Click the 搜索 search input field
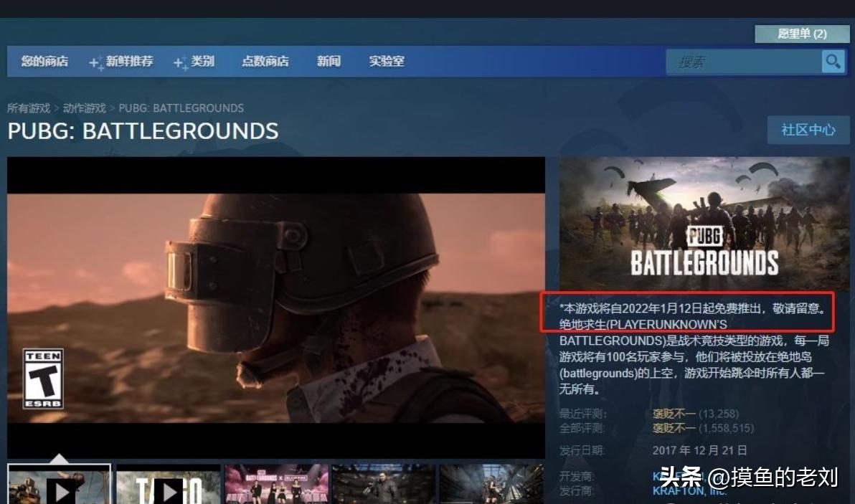The width and height of the screenshot is (855, 504). [746, 62]
